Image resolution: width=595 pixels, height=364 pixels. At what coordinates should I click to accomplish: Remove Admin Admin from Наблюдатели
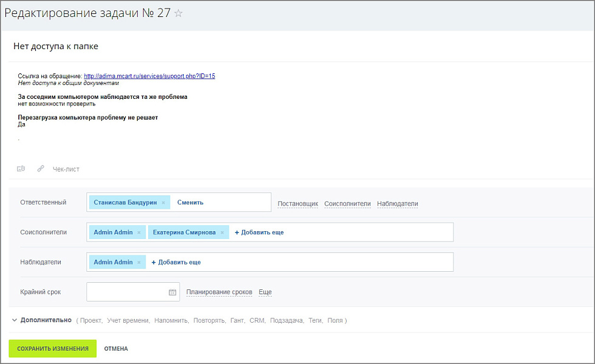pos(139,262)
